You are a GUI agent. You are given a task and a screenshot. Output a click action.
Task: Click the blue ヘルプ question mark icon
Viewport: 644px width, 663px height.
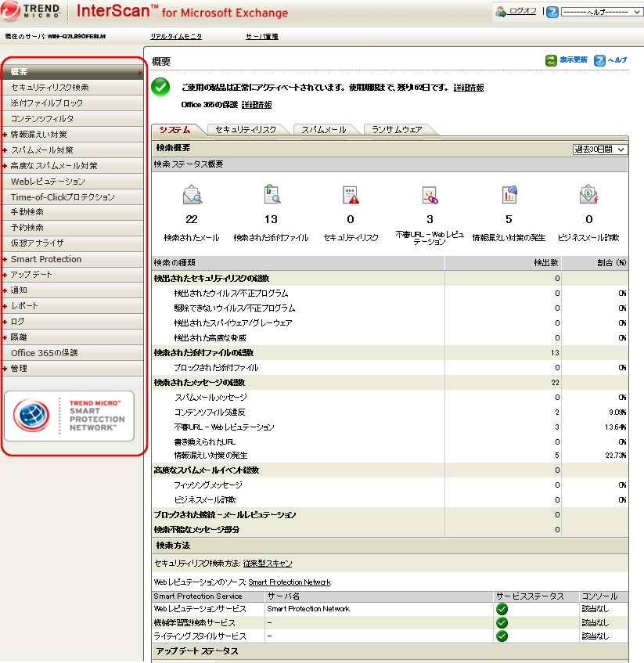(599, 60)
